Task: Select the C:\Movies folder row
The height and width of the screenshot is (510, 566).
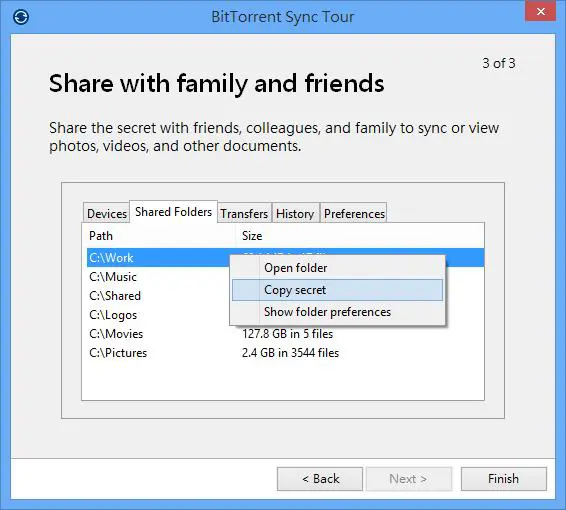Action: 285,334
